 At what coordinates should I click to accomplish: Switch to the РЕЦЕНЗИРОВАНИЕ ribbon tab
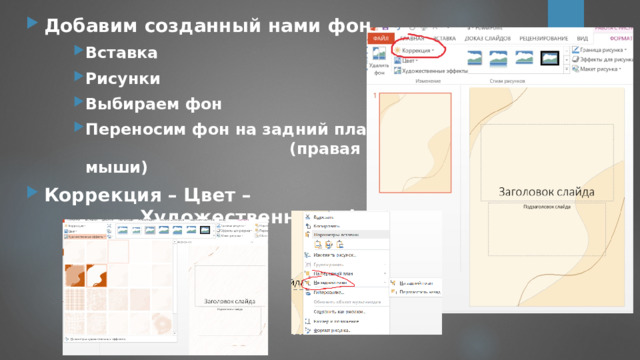click(x=543, y=38)
